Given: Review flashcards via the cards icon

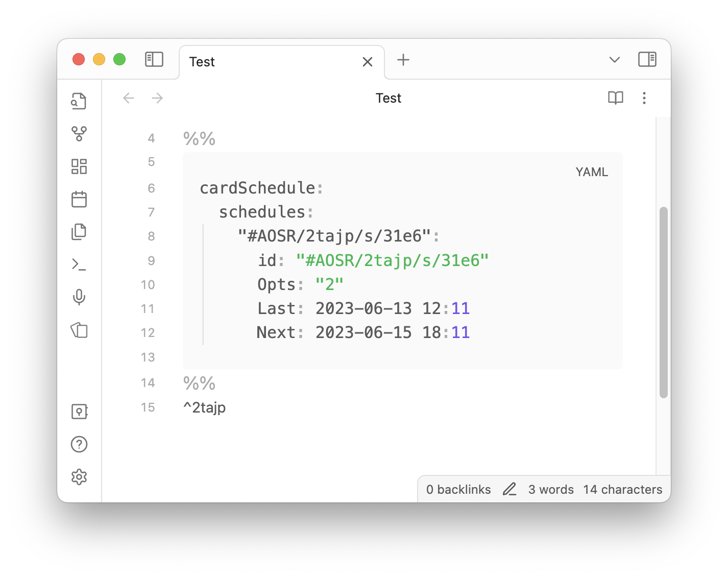Looking at the screenshot, I should pyautogui.click(x=79, y=330).
